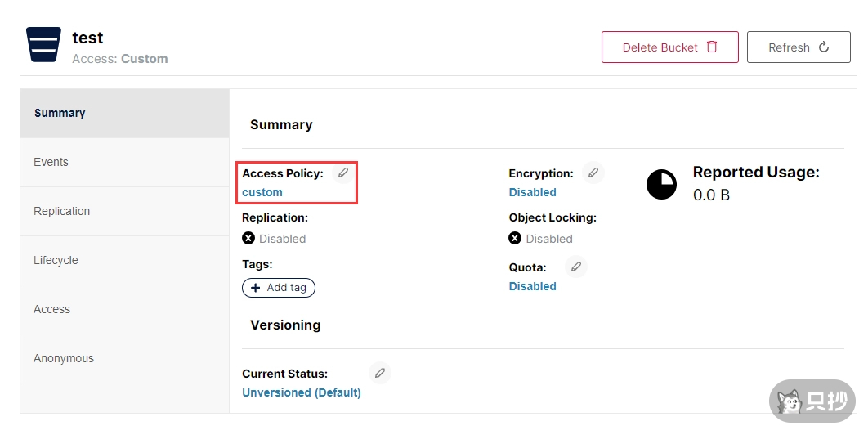Click the Encryption Disabled link
This screenshot has height=435, width=868.
point(532,192)
